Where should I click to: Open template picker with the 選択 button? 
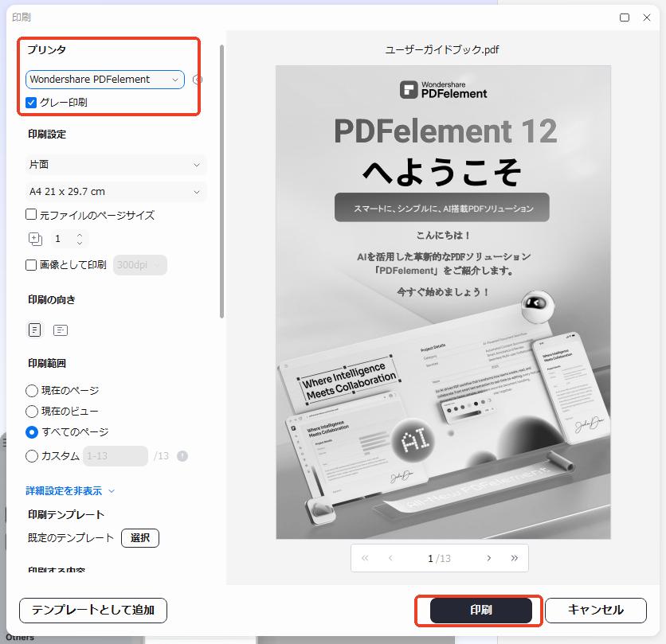point(140,537)
